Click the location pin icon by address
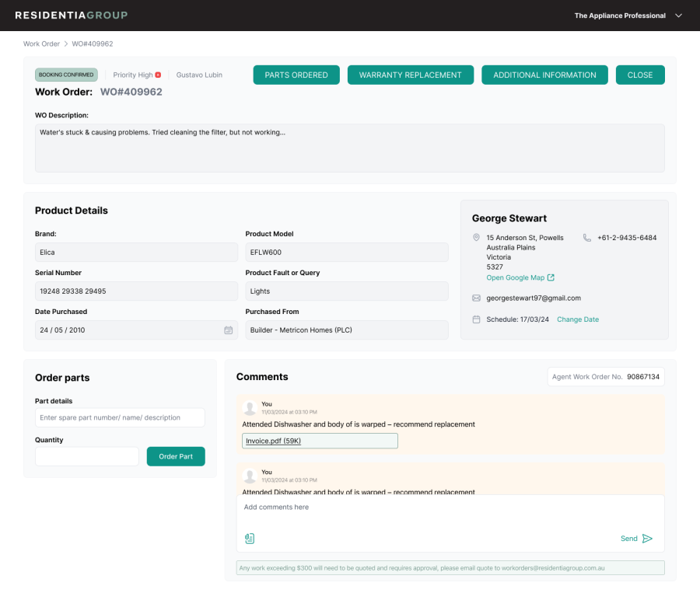 (476, 238)
